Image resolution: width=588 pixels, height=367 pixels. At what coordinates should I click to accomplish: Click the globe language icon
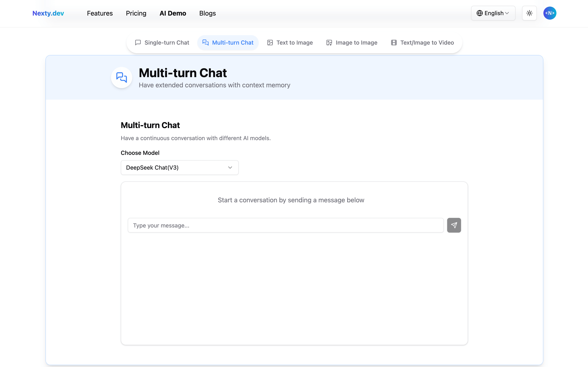[x=479, y=13]
